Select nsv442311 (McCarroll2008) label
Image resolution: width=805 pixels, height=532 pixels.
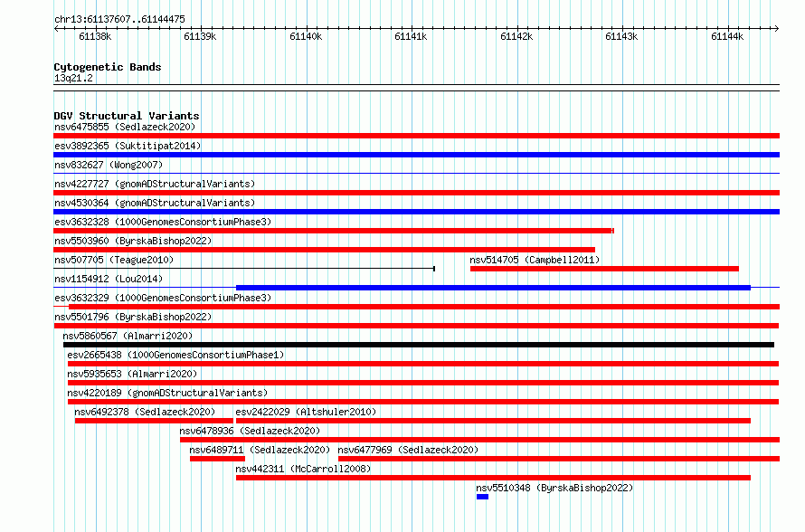[x=303, y=469]
